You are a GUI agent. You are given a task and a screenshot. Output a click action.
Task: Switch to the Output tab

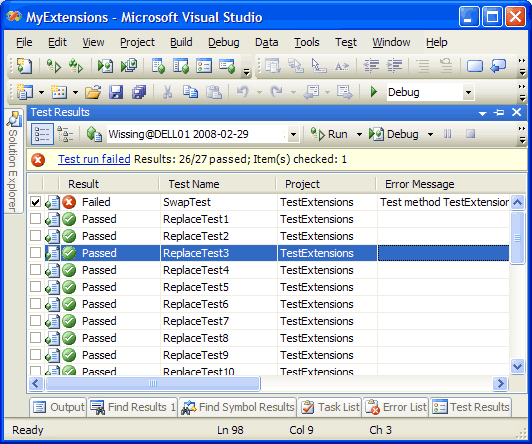click(58, 407)
